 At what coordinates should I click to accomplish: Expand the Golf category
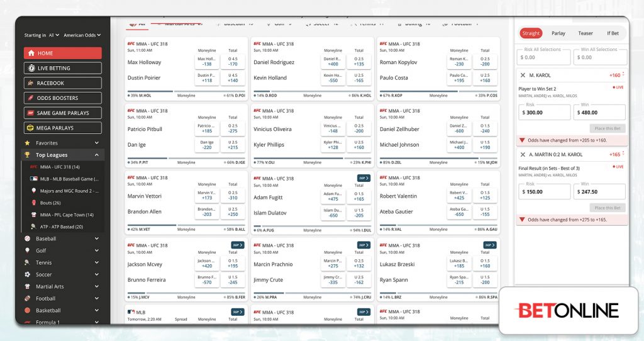tap(97, 250)
